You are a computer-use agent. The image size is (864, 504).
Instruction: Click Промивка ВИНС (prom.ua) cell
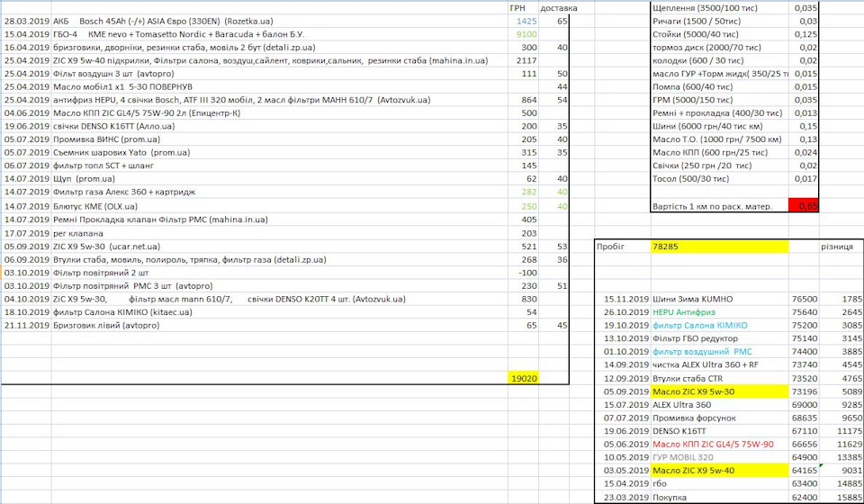279,139
